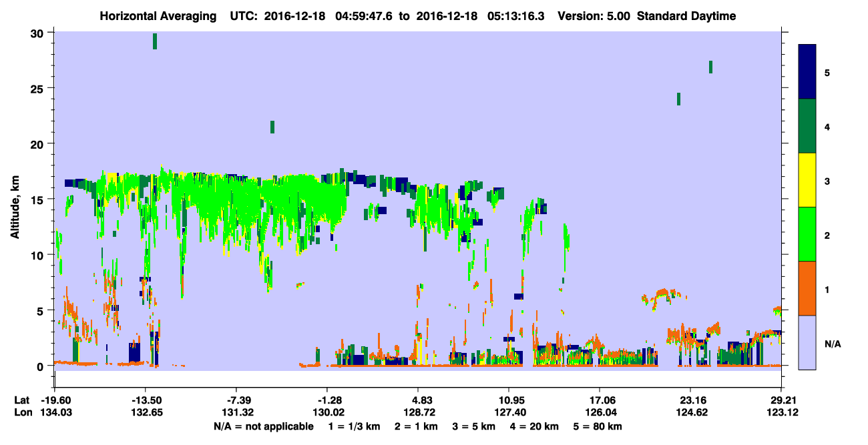
Task: Click the dark blue colorbar segment labeled 5
Action: (x=807, y=72)
